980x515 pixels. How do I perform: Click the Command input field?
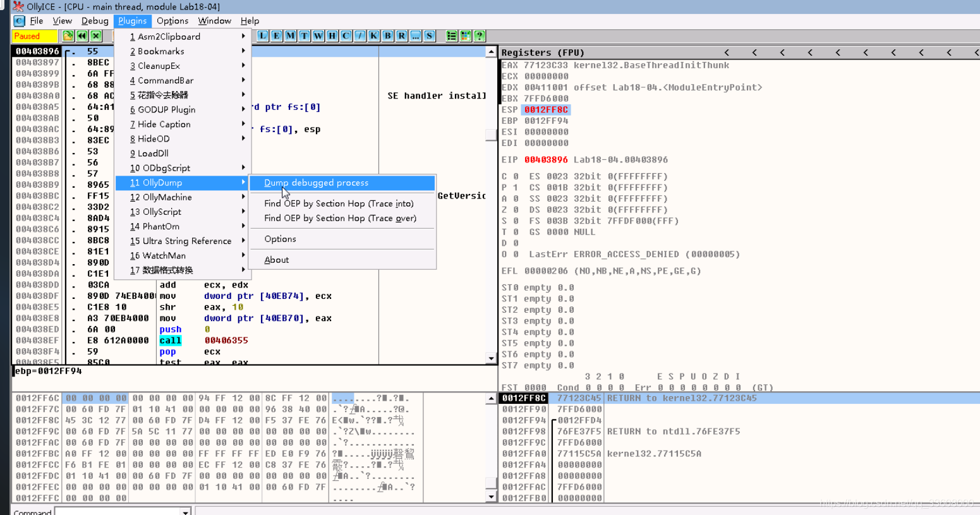tap(118, 512)
